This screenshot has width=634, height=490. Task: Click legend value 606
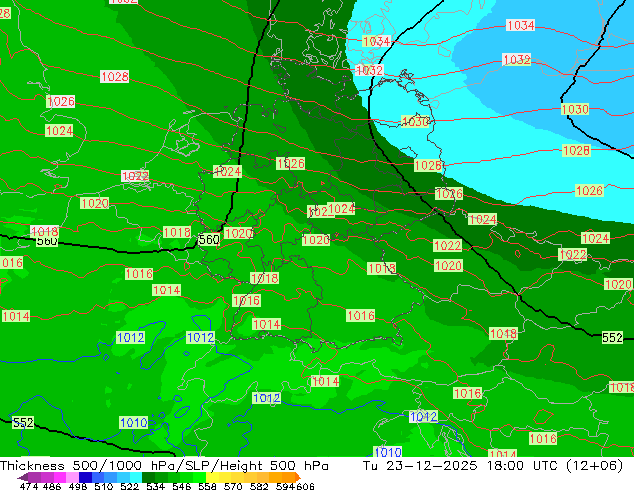tap(305, 486)
